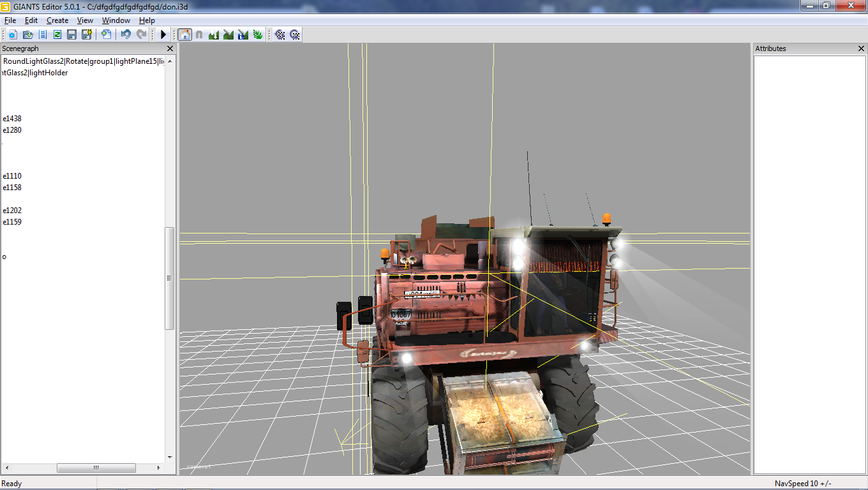The height and width of the screenshot is (490, 868).
Task: Close the Scenegraph panel
Action: [170, 48]
